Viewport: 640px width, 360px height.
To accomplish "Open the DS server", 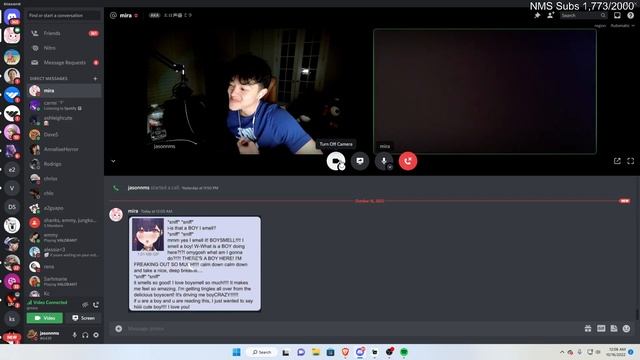I will click(12, 207).
